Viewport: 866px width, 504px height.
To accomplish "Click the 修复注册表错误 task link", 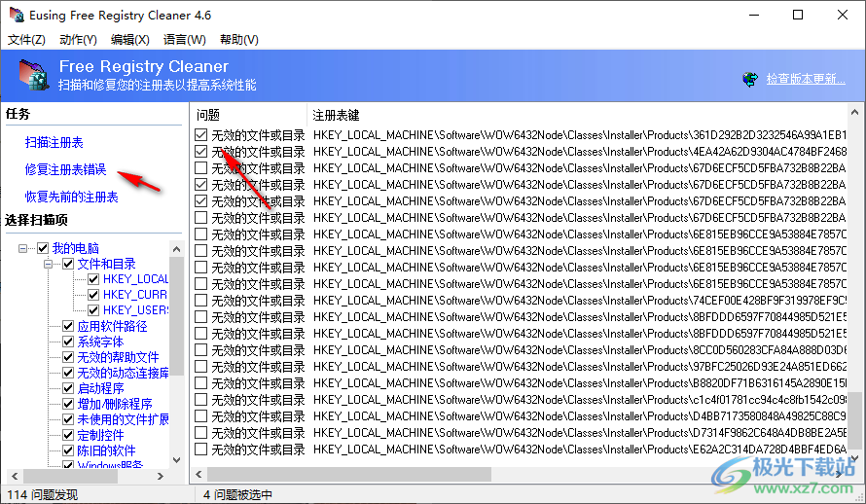I will pos(66,169).
